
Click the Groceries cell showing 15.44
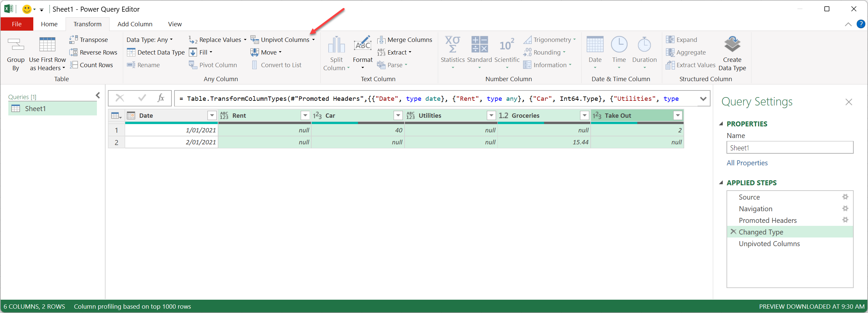[544, 142]
